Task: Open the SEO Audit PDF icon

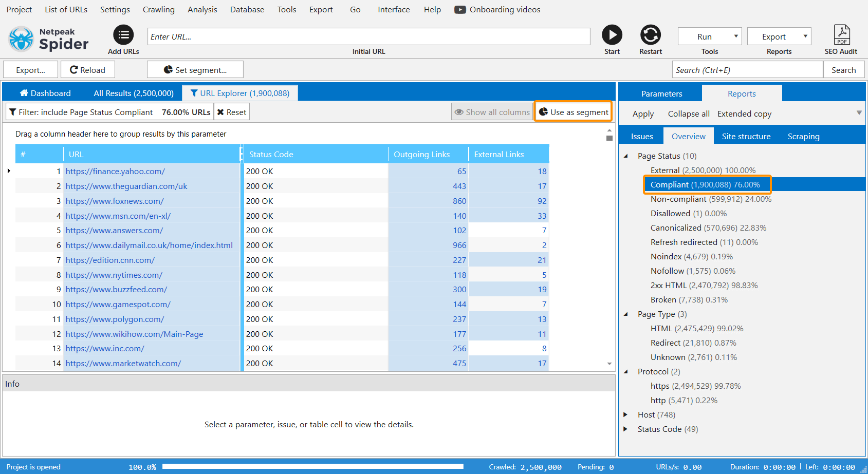Action: pos(842,35)
